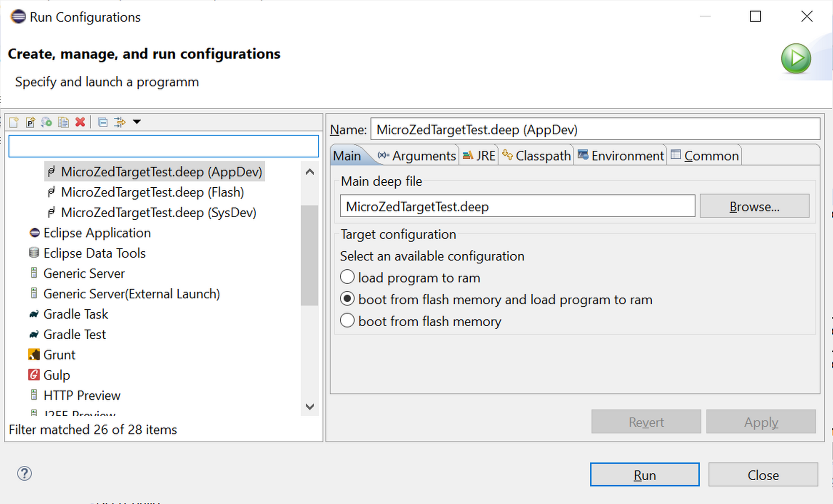
Task: Delete the configuration with the red X icon
Action: pos(80,122)
